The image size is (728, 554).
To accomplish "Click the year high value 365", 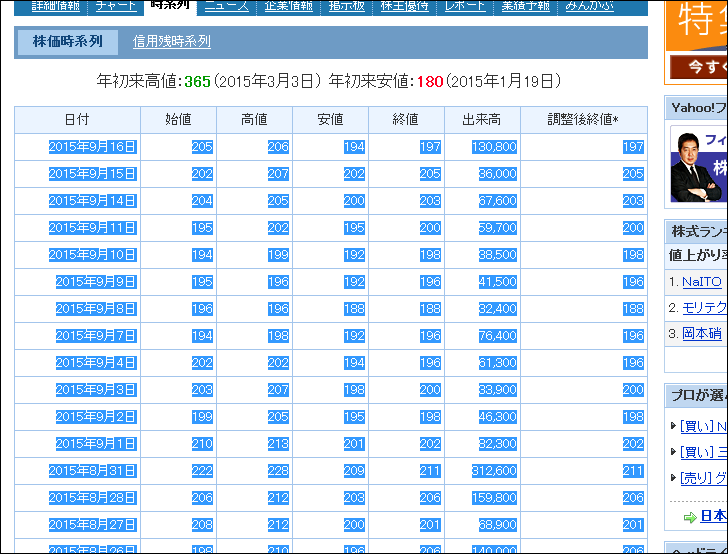I will point(197,82).
